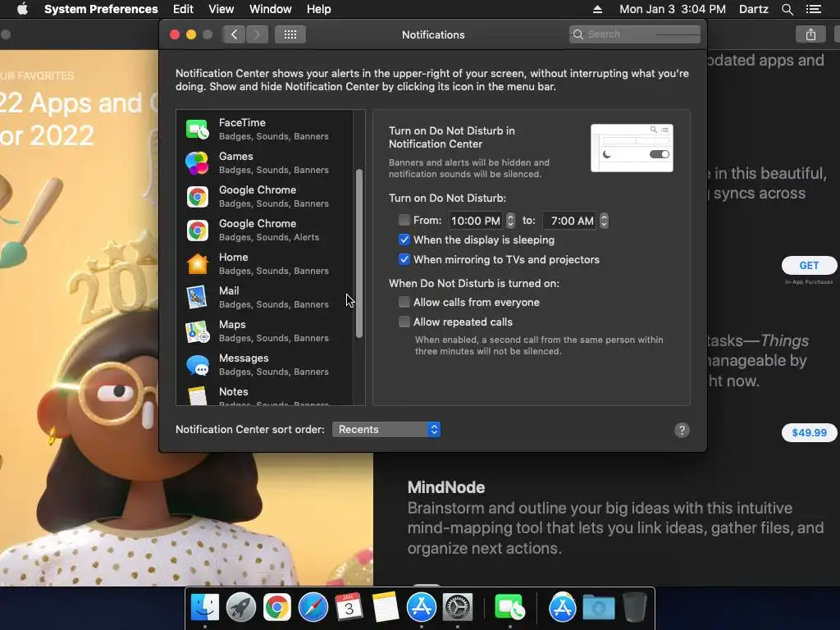Open Safari from the Dock
This screenshot has width=840, height=630.
(x=313, y=608)
